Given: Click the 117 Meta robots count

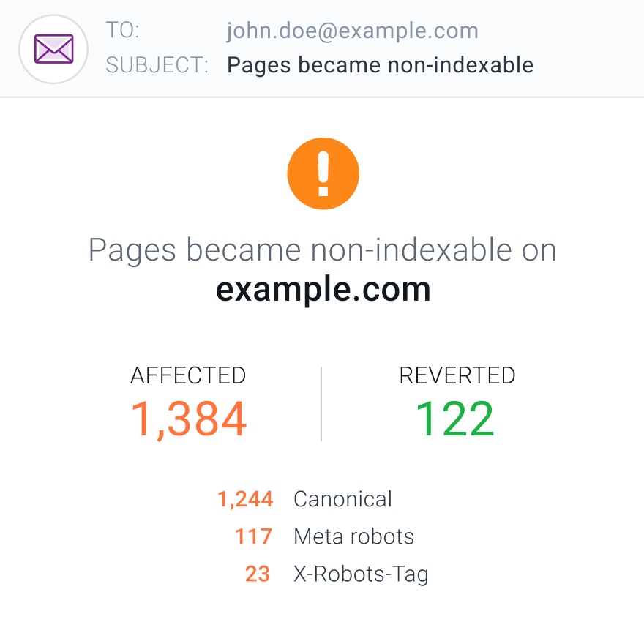Looking at the screenshot, I should (253, 536).
